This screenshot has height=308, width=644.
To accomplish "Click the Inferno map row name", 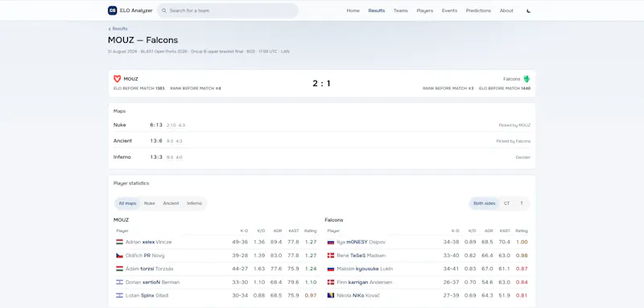I will coord(122,157).
